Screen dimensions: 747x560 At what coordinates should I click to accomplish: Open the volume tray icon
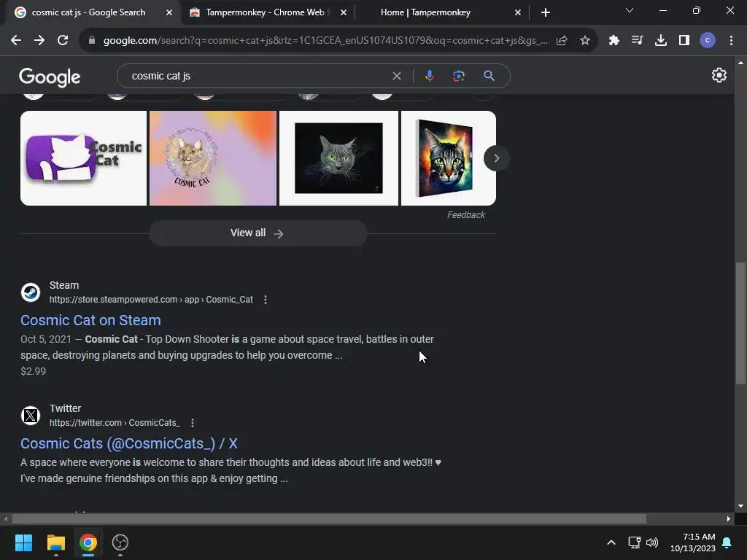[x=652, y=542]
